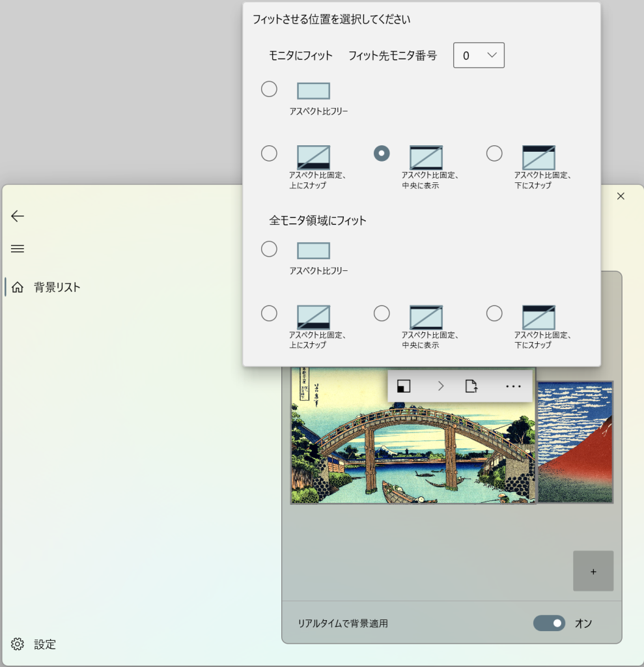Screen dimensions: 644x667
Task: Select 中央に表示 radio under 全モニタ領域にフィット
Action: [x=382, y=313]
